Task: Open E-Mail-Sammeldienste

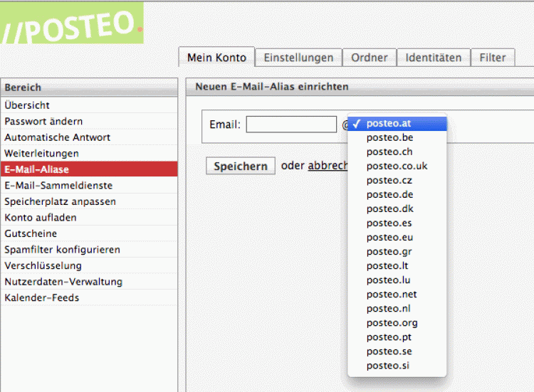Action: (89, 185)
